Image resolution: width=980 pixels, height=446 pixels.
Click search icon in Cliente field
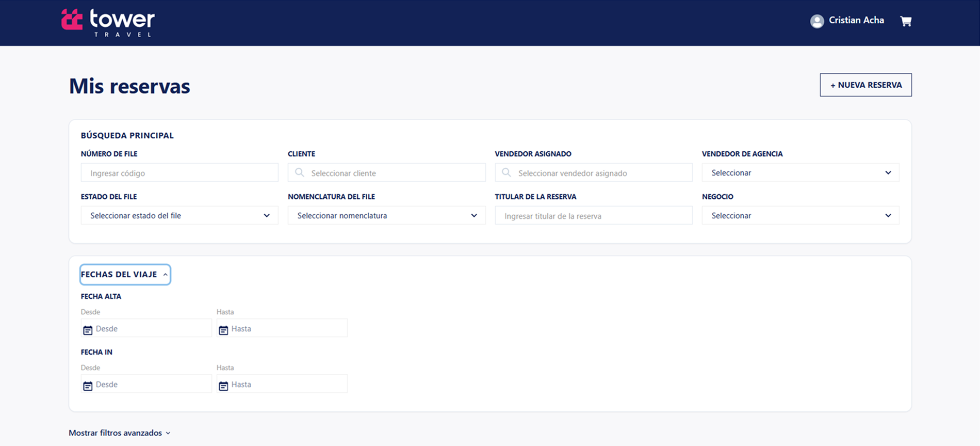(x=300, y=172)
